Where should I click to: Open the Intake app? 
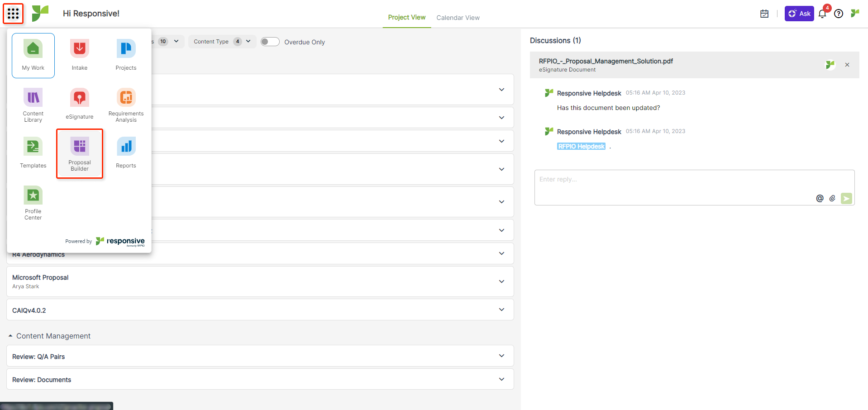pos(80,56)
